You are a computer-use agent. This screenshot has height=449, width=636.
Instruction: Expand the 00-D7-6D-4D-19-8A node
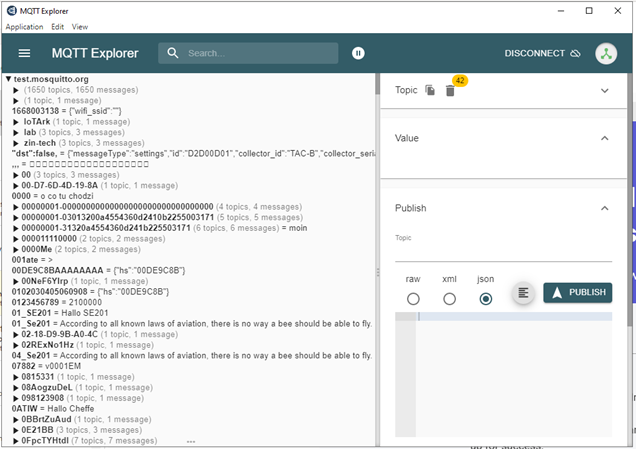[x=16, y=186]
